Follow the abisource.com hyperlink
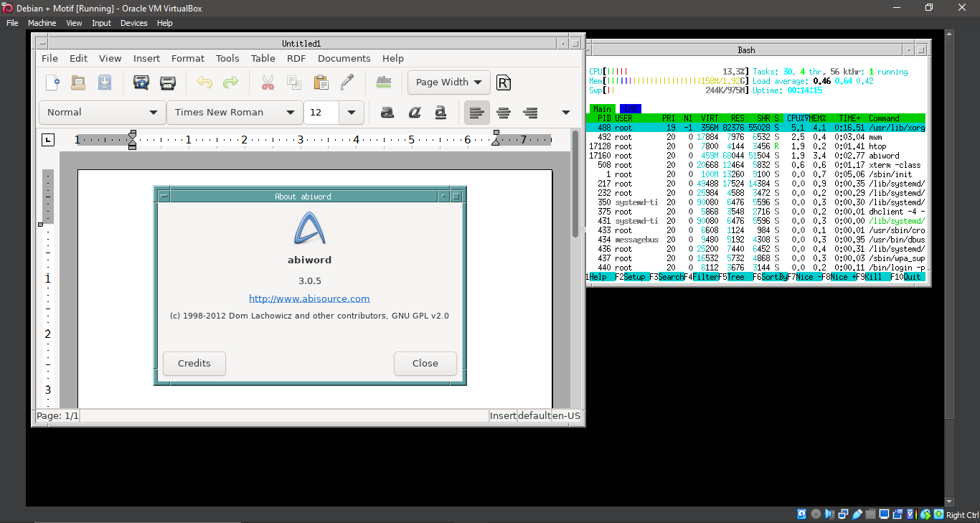 pos(309,298)
